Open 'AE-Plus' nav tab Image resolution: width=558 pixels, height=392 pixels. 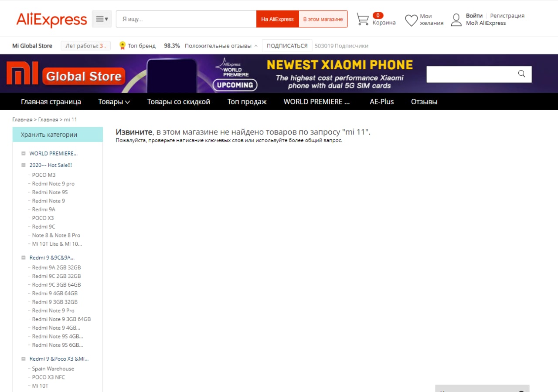coord(382,101)
